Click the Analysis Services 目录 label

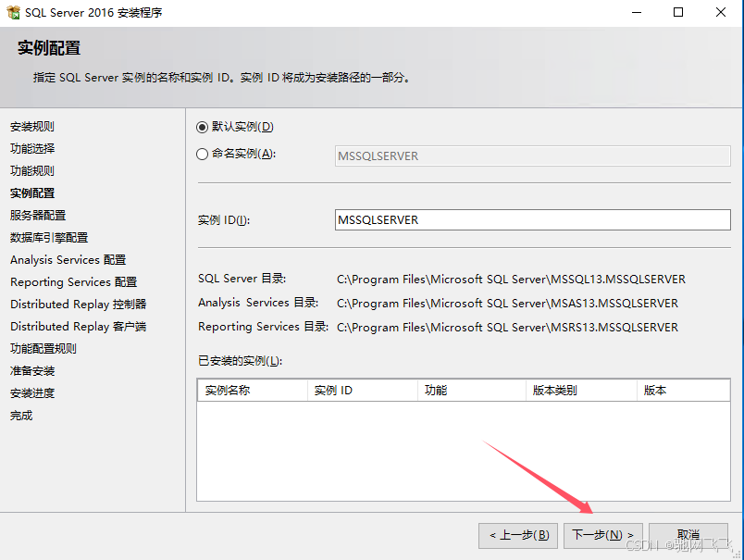[258, 303]
